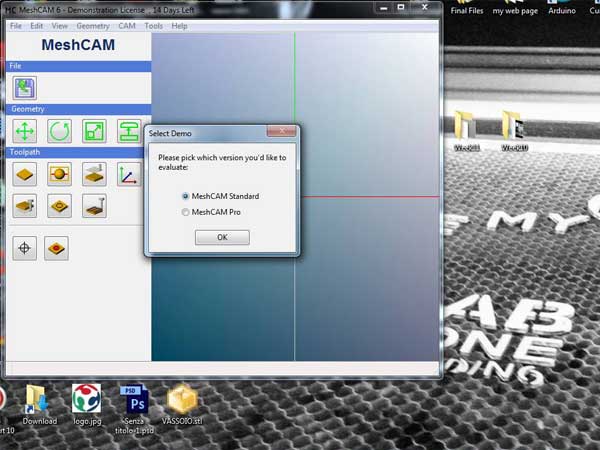Click the Define Stock toolpath icon

click(24, 174)
